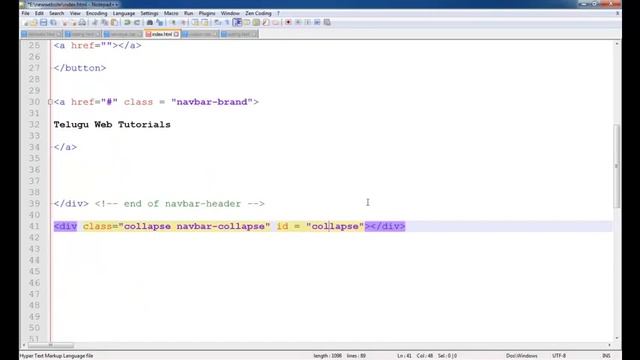Click the 'INS' insert mode indicator
Viewport: 640px width, 360px height.
[x=607, y=356]
